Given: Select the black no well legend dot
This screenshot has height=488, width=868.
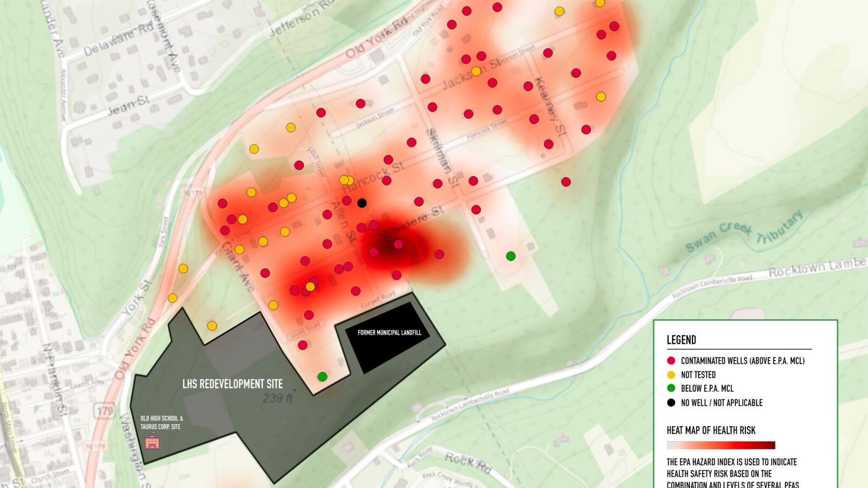Looking at the screenshot, I should click(x=671, y=403).
